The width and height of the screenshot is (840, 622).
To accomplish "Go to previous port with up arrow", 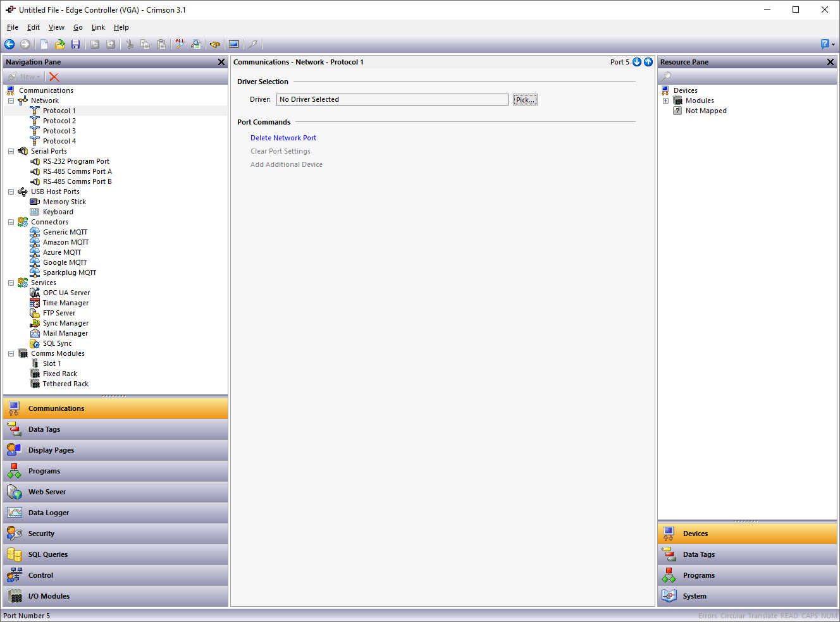I will pos(648,62).
